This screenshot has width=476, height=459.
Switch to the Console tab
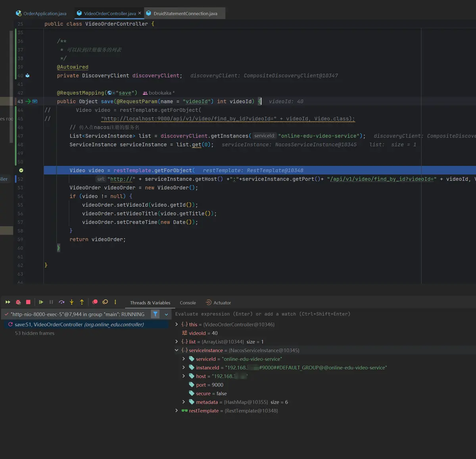tap(188, 303)
